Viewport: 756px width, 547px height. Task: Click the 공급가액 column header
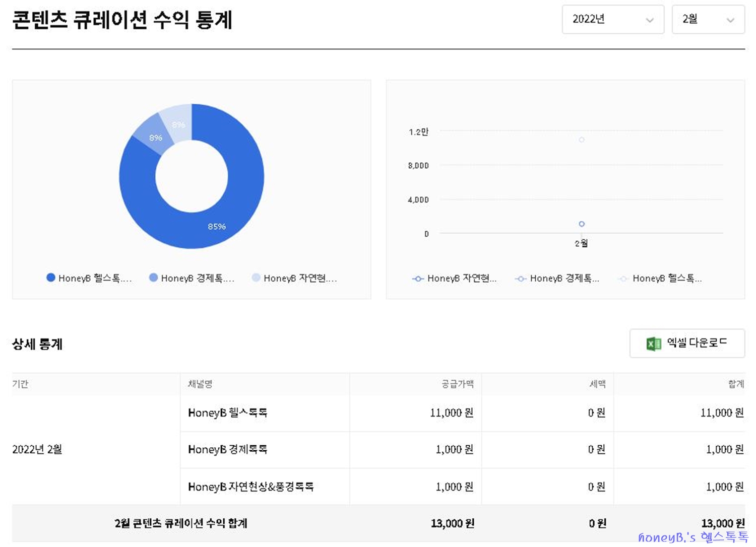458,384
